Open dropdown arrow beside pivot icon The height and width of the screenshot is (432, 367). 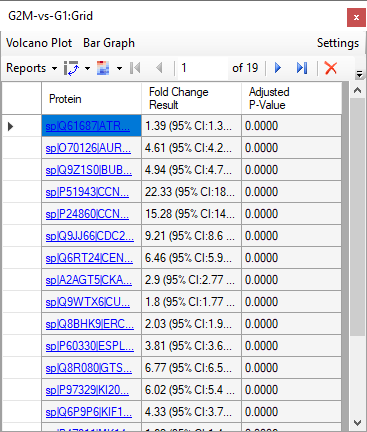[x=87, y=68]
